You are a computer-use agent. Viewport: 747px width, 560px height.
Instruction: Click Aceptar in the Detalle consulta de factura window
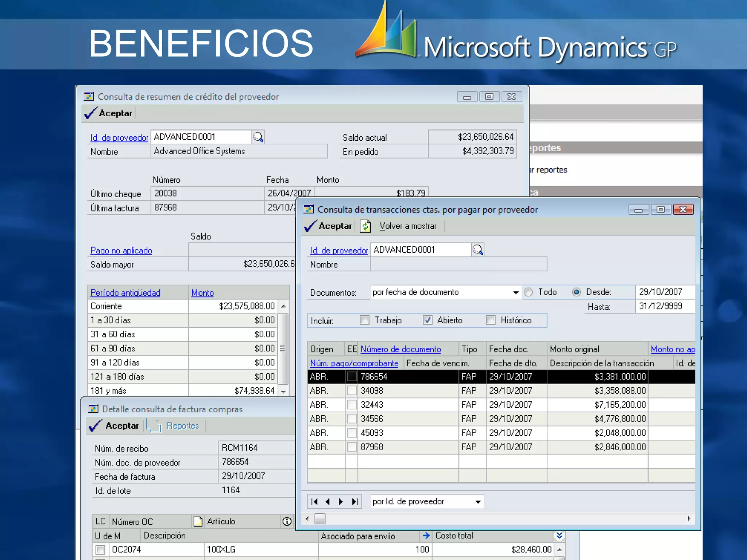pyautogui.click(x=114, y=425)
